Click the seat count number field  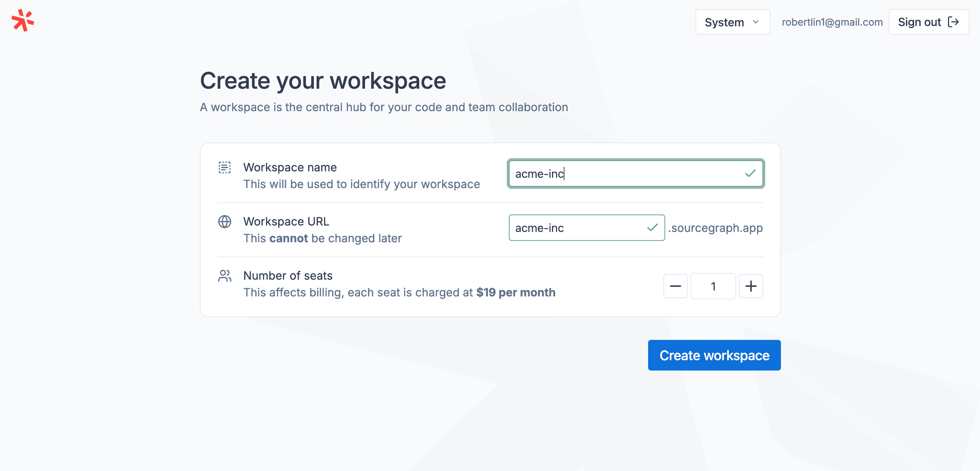click(x=713, y=286)
